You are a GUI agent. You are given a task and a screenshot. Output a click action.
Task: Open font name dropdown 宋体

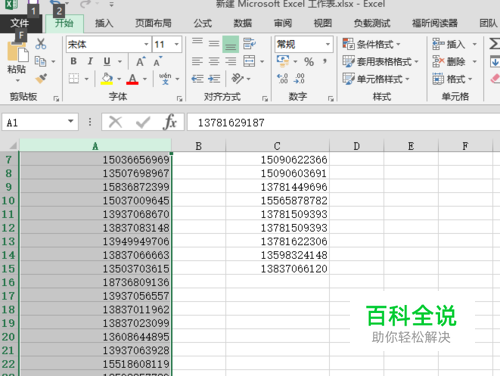tap(146, 44)
